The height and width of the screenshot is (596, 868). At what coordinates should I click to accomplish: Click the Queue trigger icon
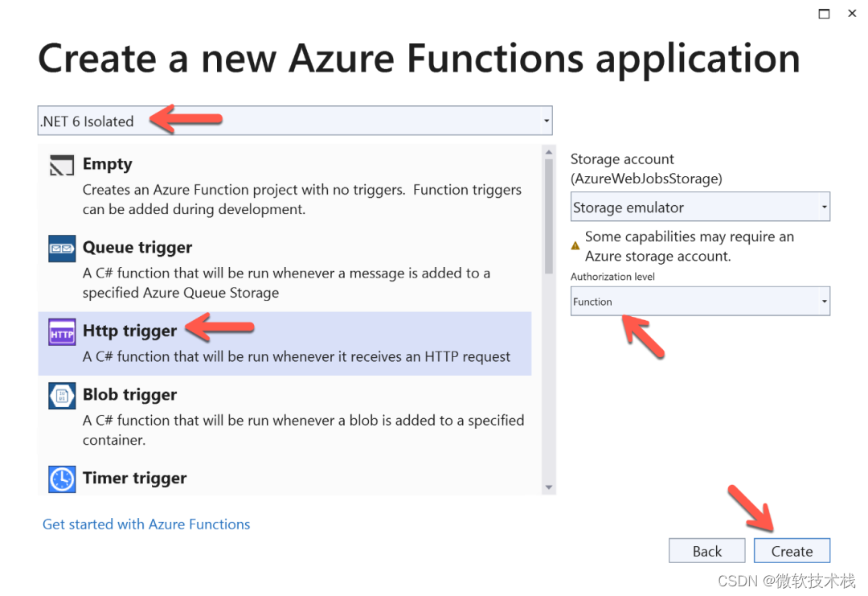coord(61,247)
